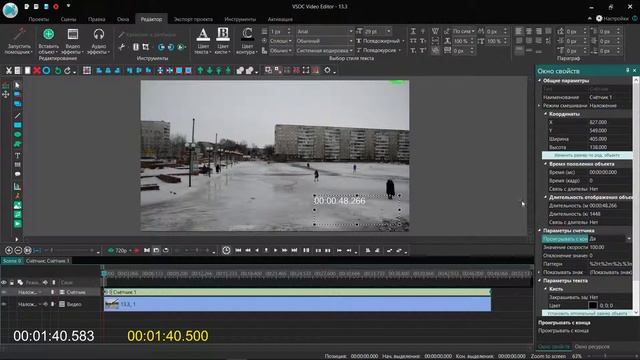Screen dimensions: 640x360
Task: Collapse the Координаты section
Action: pos(546,114)
